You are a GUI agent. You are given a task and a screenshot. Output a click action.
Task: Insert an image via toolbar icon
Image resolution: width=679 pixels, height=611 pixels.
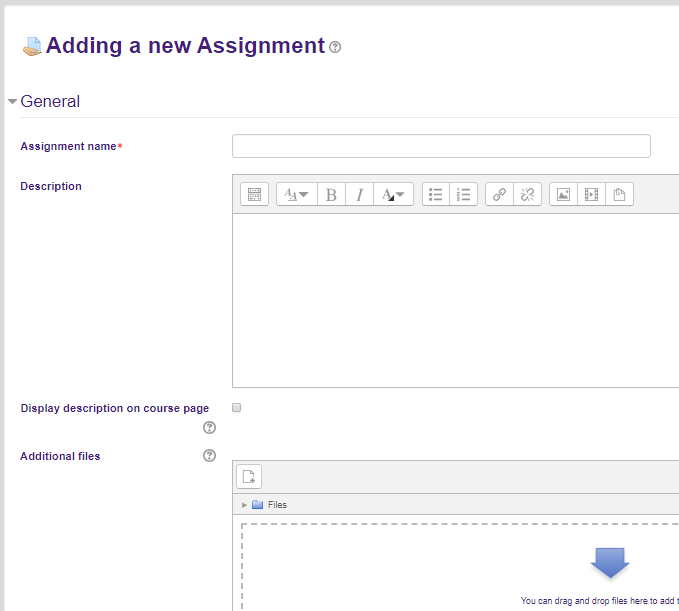tap(564, 195)
